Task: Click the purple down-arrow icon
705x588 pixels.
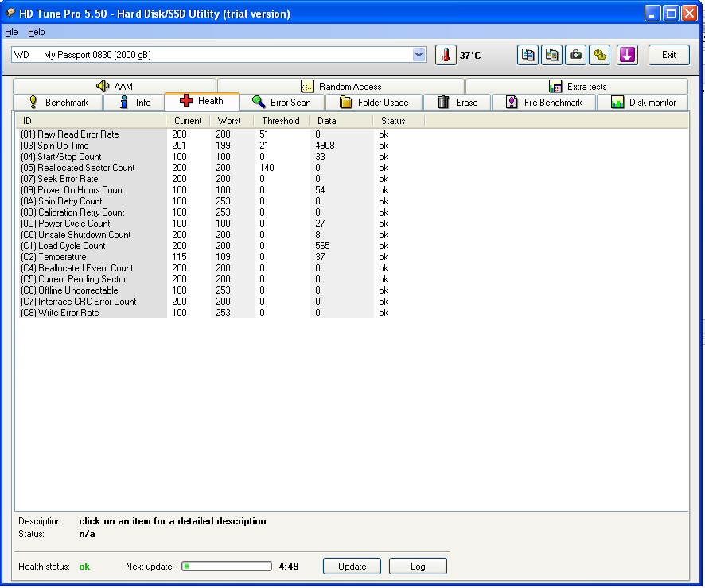Action: click(627, 55)
